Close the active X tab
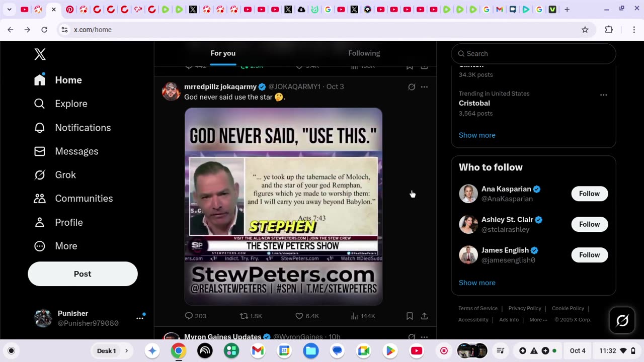 (x=53, y=10)
